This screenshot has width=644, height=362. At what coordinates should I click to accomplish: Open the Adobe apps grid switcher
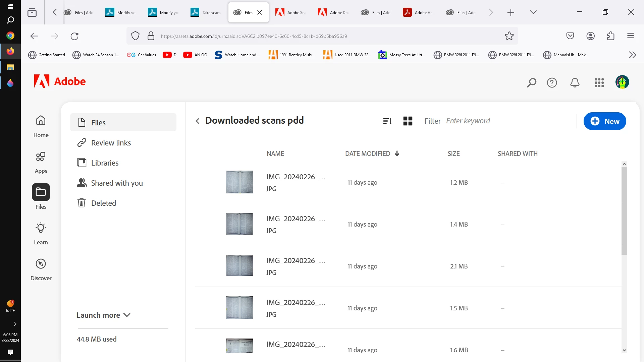point(599,82)
